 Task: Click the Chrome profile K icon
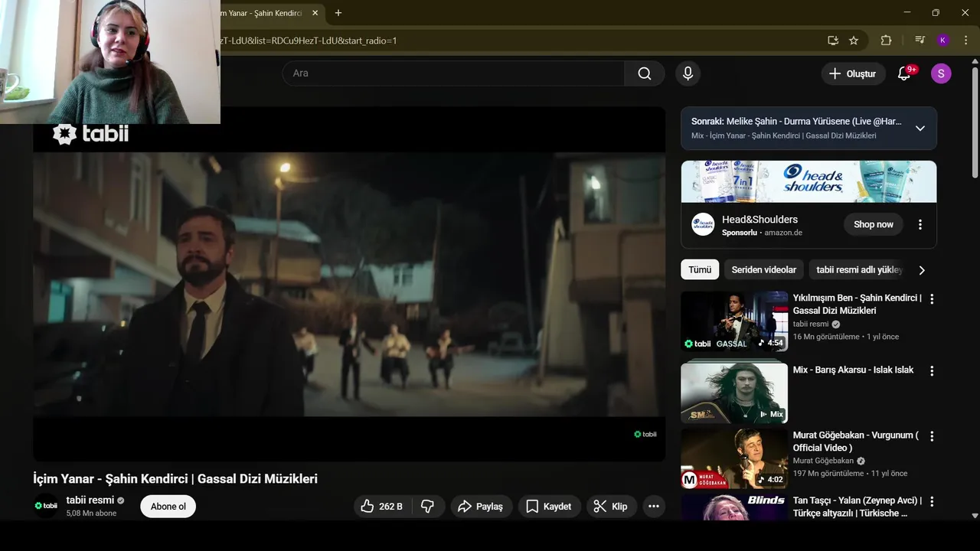coord(942,41)
